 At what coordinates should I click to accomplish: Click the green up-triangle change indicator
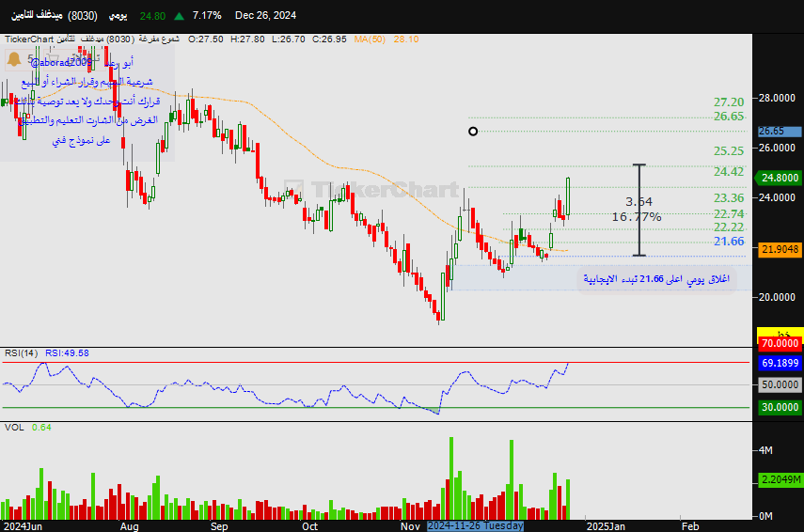tap(179, 16)
